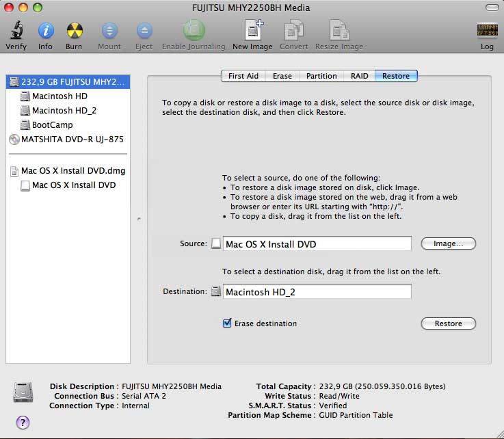
Task: Switch to the Partition tab
Action: pyautogui.click(x=321, y=76)
